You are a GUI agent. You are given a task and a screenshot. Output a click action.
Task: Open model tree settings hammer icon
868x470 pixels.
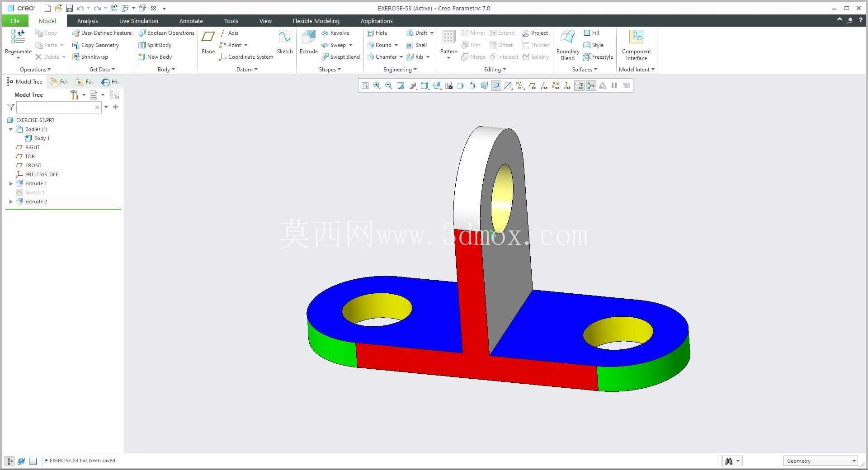(74, 95)
